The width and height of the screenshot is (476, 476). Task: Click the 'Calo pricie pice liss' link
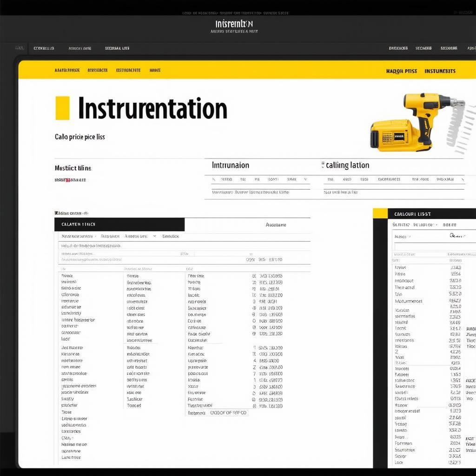[79, 137]
